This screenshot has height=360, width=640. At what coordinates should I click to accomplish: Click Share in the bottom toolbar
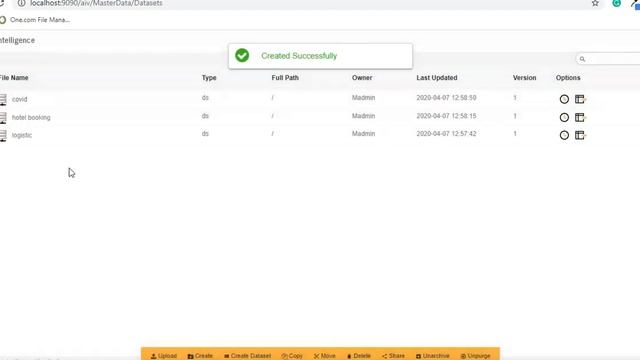click(393, 356)
